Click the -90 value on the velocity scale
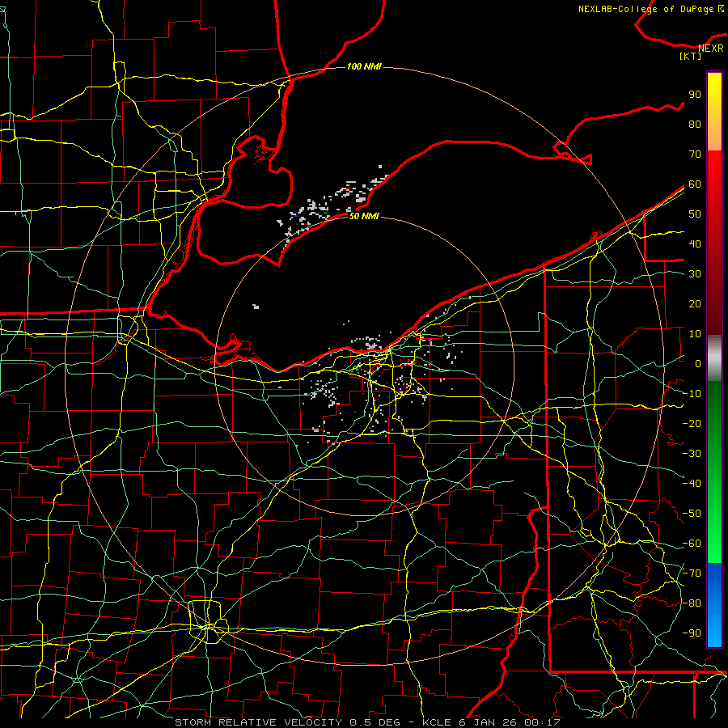728x728 pixels. (692, 633)
